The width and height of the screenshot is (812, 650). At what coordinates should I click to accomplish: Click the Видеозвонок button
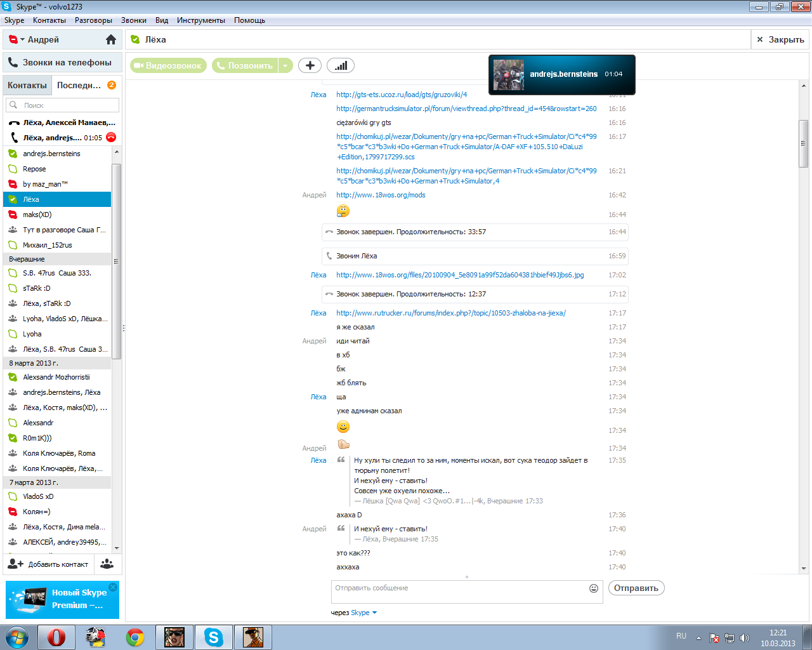(x=168, y=65)
